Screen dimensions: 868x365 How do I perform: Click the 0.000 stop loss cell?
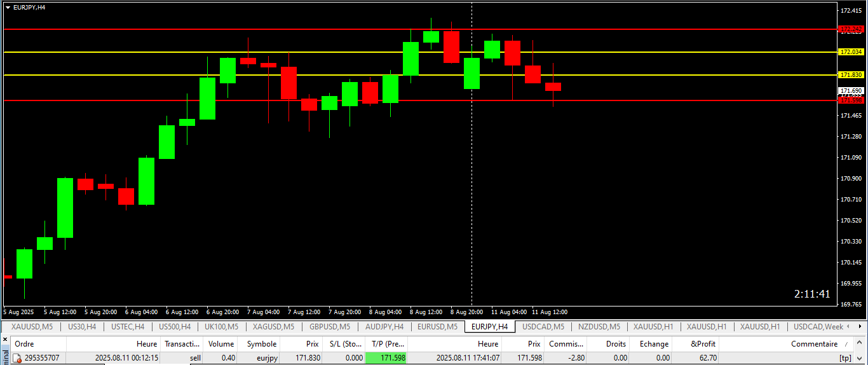(x=353, y=358)
